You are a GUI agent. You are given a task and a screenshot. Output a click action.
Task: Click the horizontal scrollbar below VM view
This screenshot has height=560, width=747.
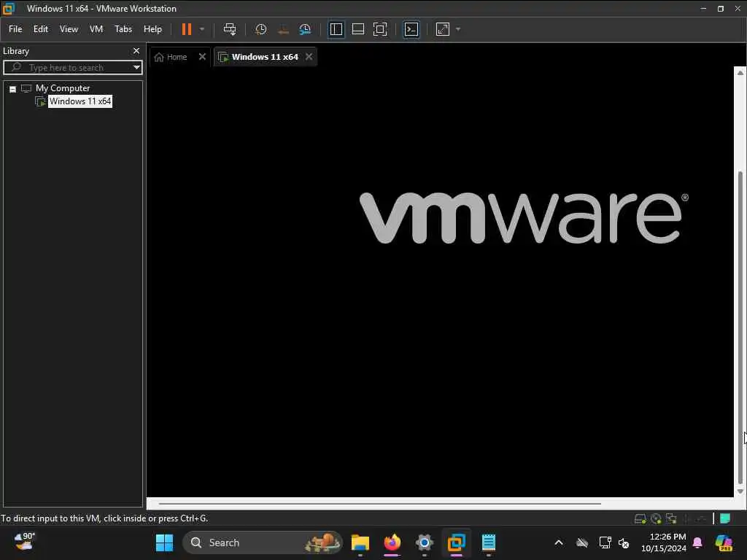[x=379, y=503]
